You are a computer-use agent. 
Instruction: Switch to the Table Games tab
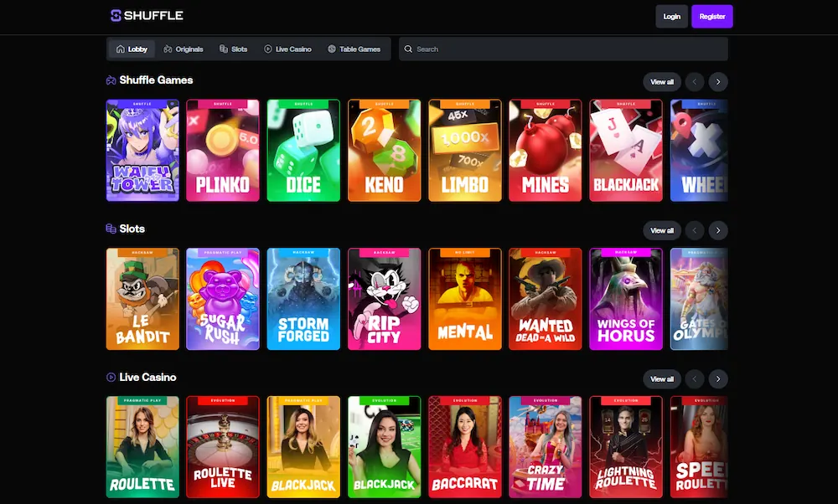355,49
